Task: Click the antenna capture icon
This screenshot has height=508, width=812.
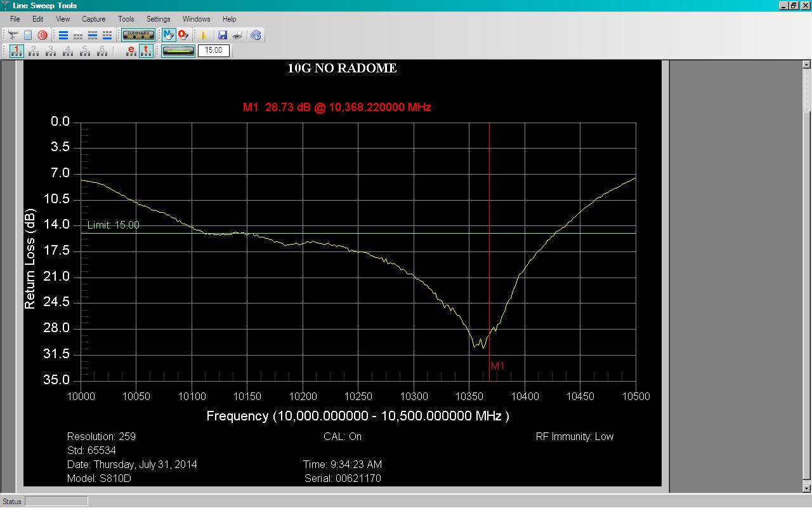Action: [x=13, y=35]
